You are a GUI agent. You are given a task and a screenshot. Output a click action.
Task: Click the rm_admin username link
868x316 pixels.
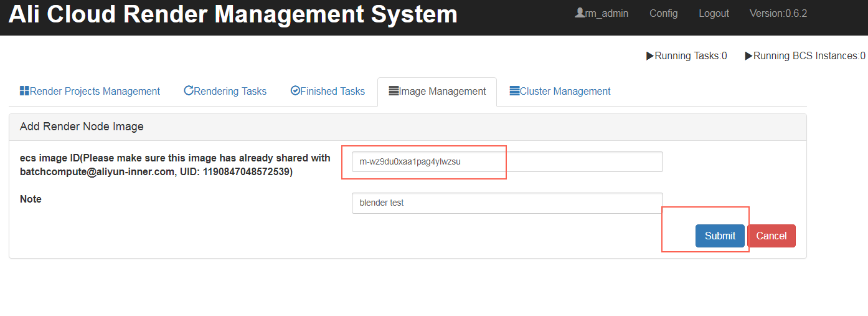click(x=606, y=13)
